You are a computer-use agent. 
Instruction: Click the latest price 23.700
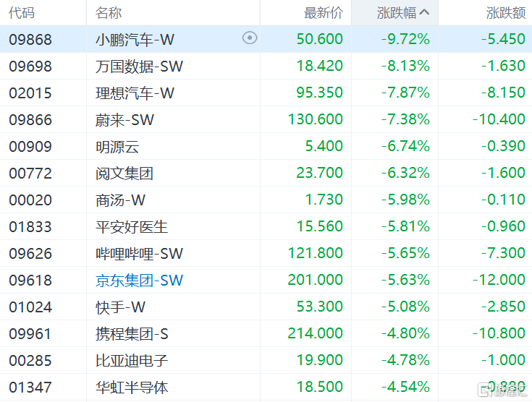[320, 173]
